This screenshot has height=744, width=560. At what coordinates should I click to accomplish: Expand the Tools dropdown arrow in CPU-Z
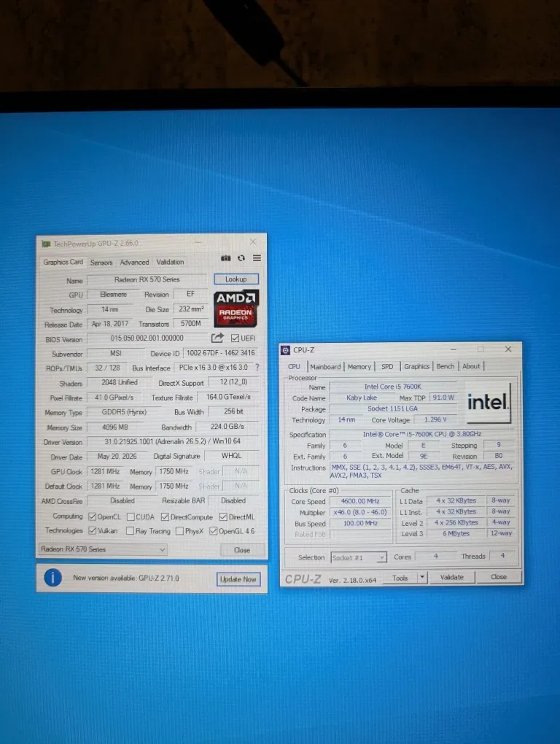[x=421, y=578]
